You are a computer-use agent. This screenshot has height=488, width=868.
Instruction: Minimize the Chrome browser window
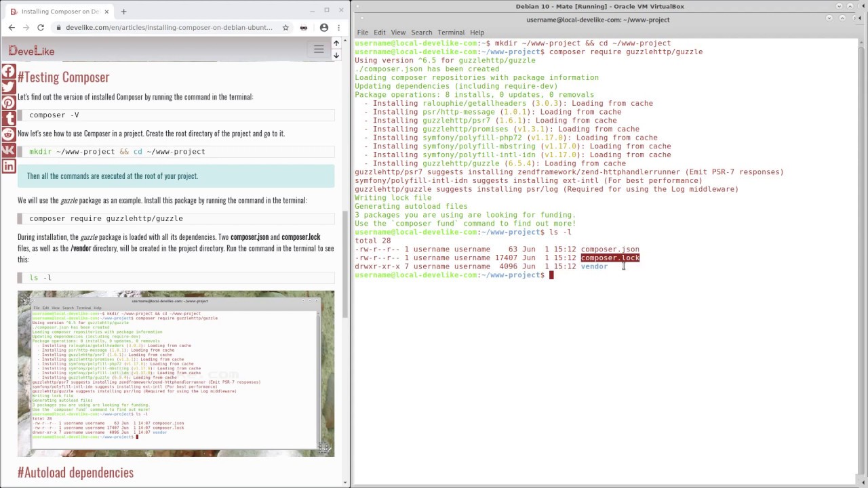(x=312, y=11)
